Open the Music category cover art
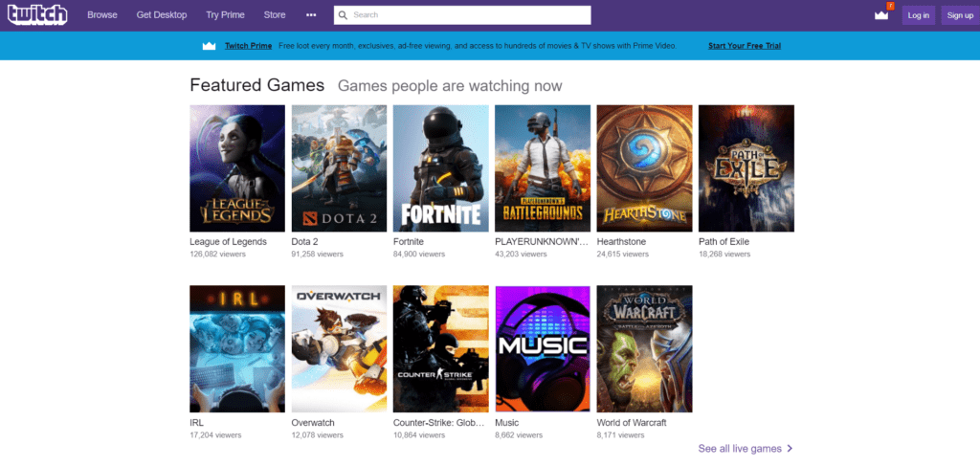 [543, 348]
